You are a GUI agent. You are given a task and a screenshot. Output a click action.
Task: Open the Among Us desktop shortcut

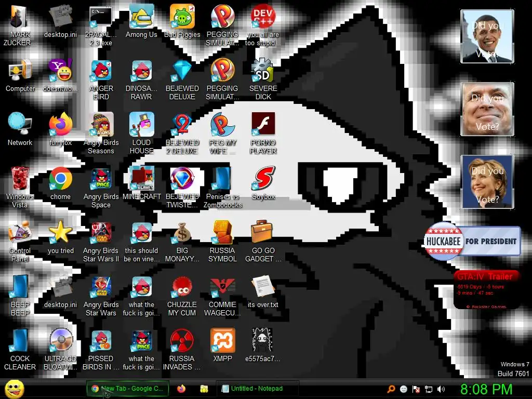pyautogui.click(x=141, y=20)
